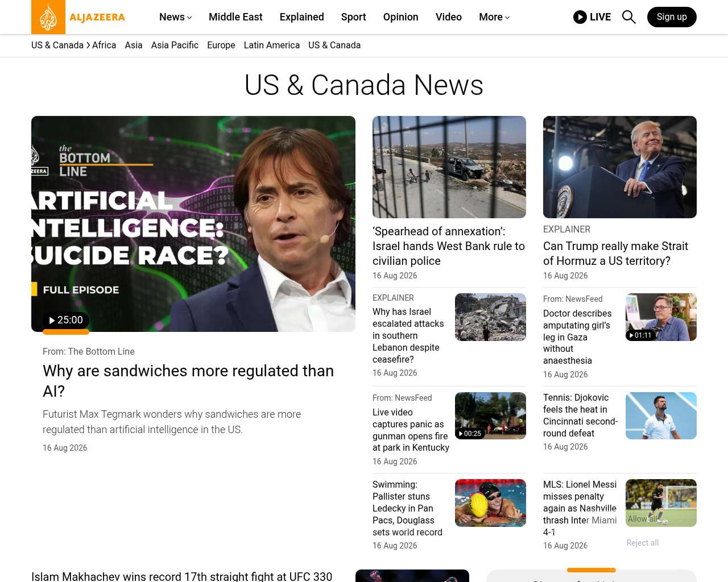Viewport: 728px width, 582px height.
Task: Read the Djokovic Cincinnati defeat article
Action: [580, 415]
